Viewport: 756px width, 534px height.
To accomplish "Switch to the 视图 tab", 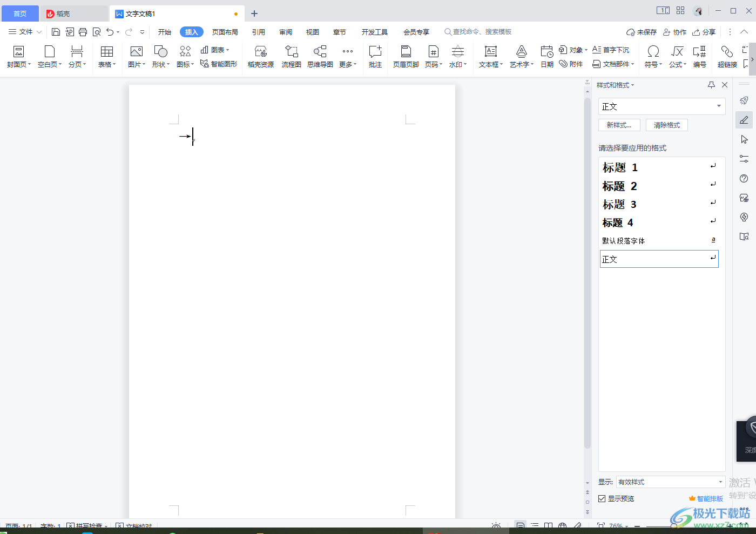I will (x=312, y=32).
